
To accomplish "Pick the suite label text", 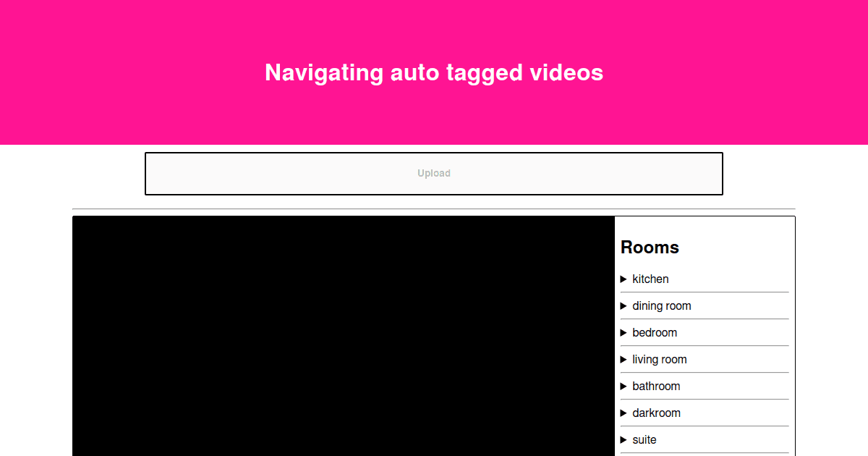I will point(644,440).
